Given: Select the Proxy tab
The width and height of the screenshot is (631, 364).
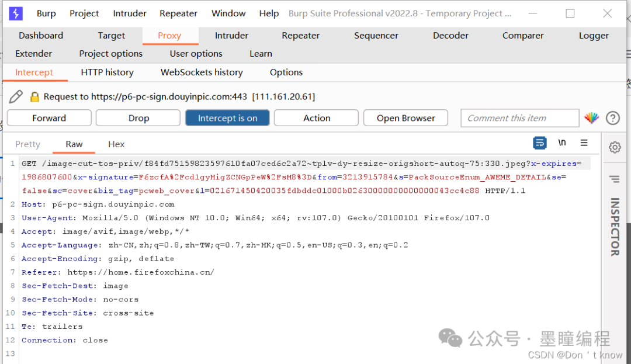Looking at the screenshot, I should click(x=169, y=36).
